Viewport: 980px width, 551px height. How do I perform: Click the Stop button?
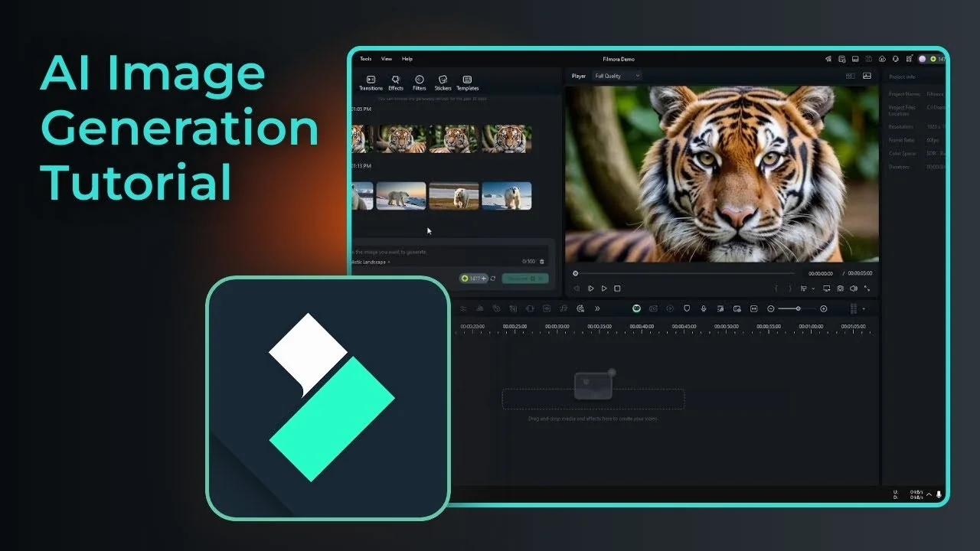[617, 289]
